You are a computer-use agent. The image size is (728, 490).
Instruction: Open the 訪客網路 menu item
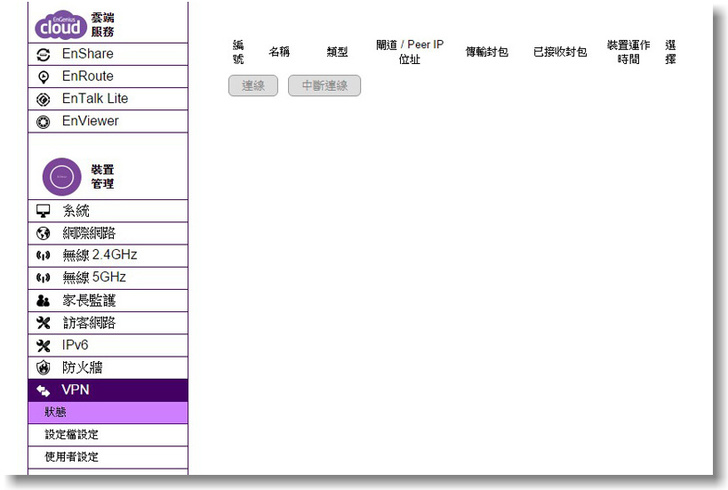pos(89,323)
